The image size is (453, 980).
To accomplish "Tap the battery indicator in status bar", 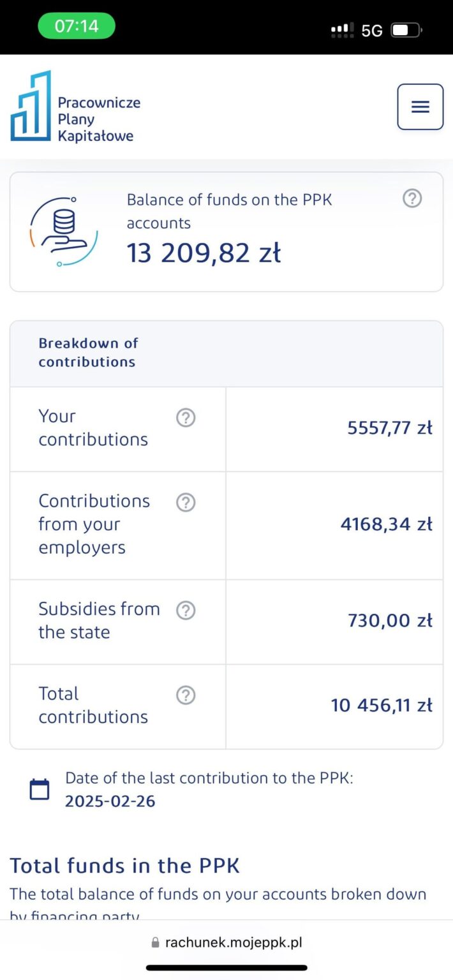I will (x=406, y=30).
